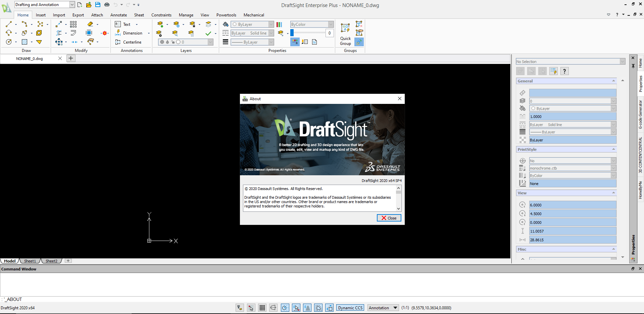Select the Line tool in Draw panel

pyautogui.click(x=9, y=24)
